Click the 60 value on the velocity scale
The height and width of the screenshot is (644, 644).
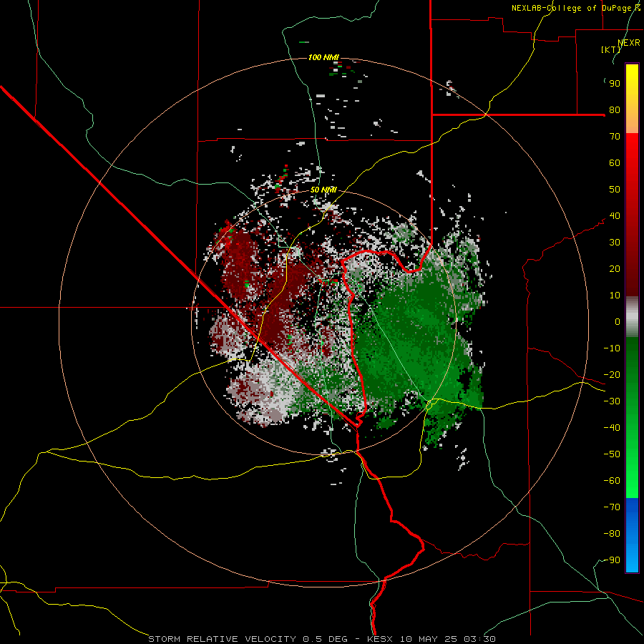click(615, 163)
